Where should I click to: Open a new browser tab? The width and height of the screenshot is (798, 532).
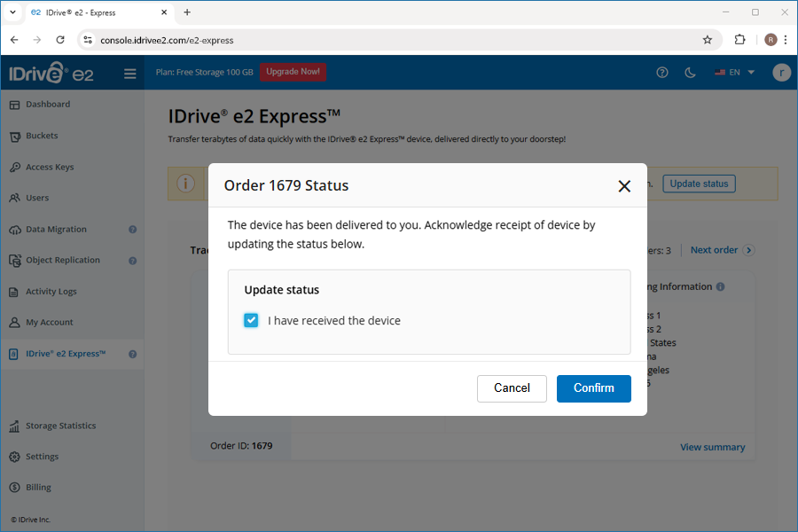[187, 12]
